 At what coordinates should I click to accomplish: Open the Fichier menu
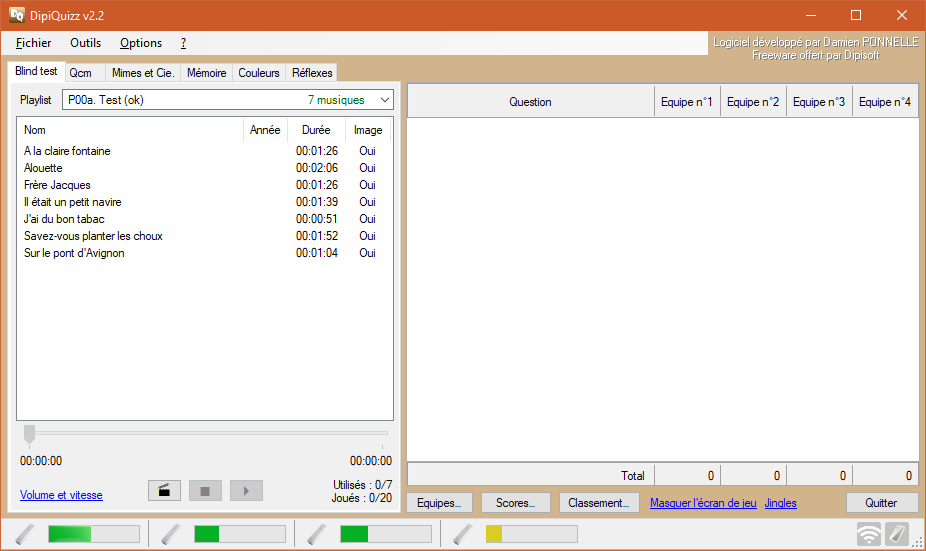coord(34,43)
